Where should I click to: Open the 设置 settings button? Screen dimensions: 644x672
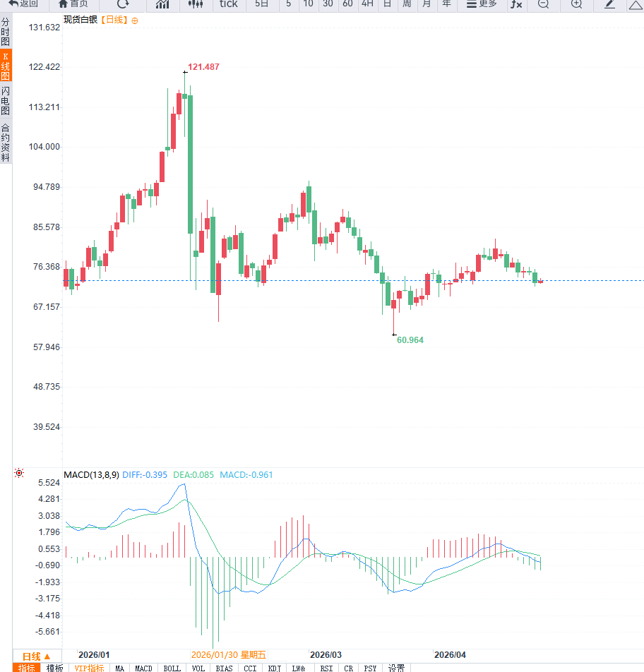pyautogui.click(x=396, y=668)
